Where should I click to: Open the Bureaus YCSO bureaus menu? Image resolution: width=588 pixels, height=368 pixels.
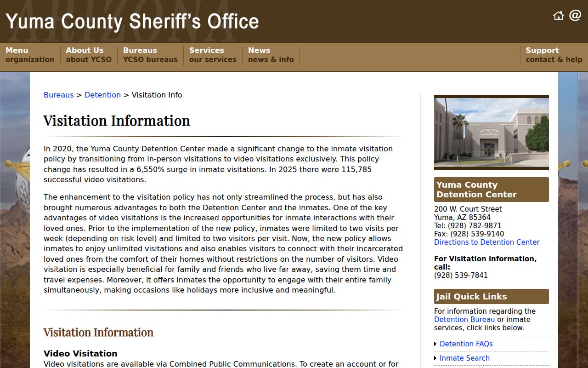pyautogui.click(x=150, y=55)
